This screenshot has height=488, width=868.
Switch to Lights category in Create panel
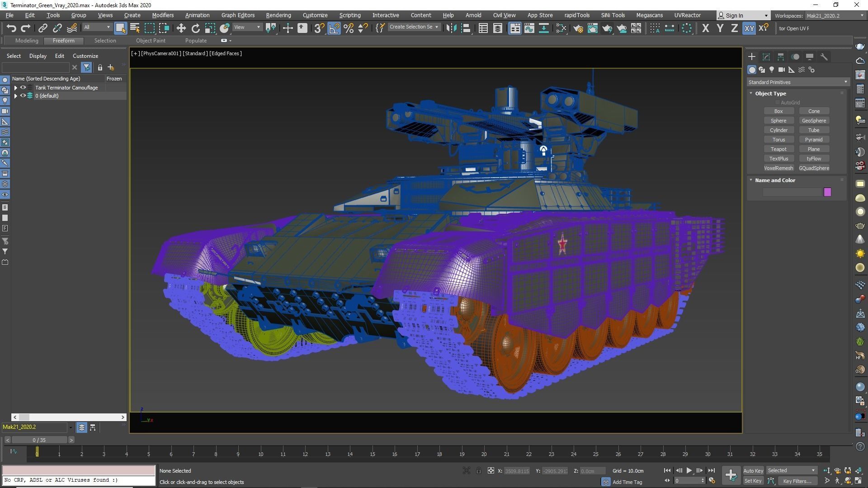pyautogui.click(x=771, y=70)
